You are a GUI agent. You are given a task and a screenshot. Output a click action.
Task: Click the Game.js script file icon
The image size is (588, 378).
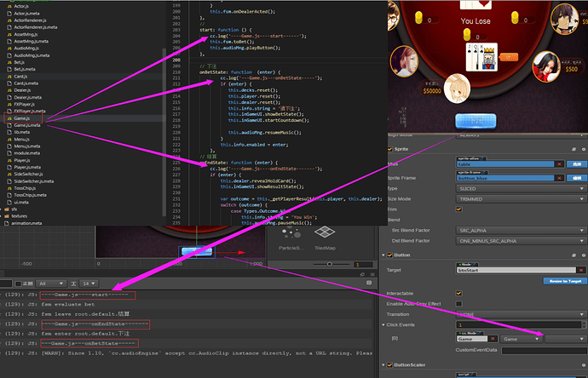pos(9,118)
